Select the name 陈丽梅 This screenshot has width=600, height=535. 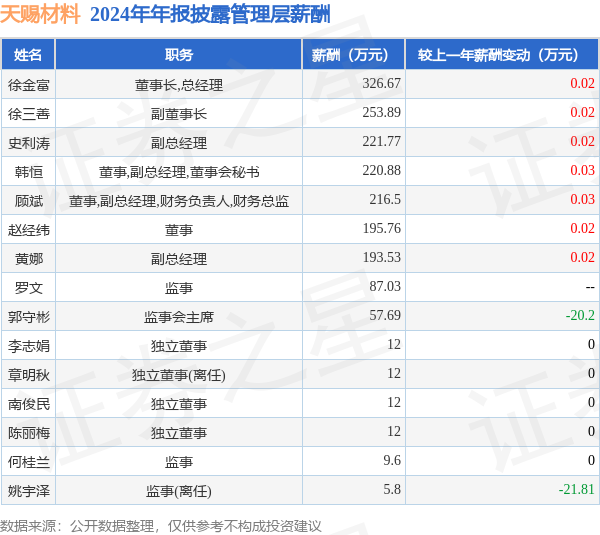click(x=29, y=433)
